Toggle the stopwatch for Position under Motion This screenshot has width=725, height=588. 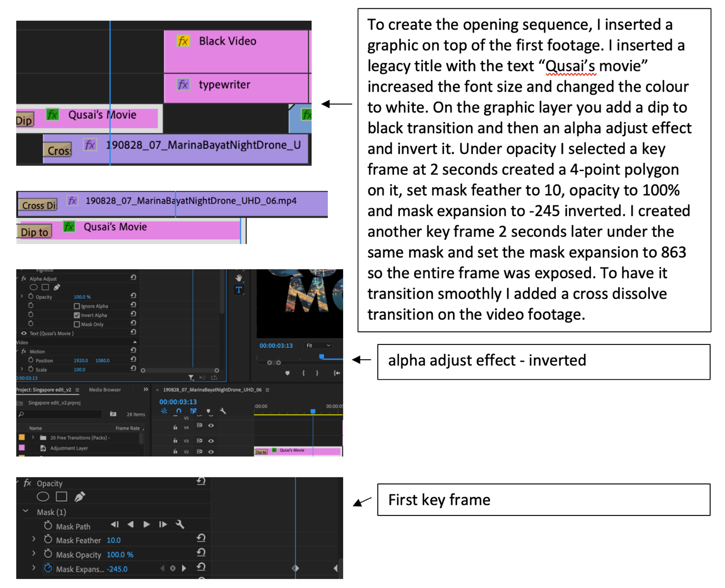pyautogui.click(x=31, y=360)
